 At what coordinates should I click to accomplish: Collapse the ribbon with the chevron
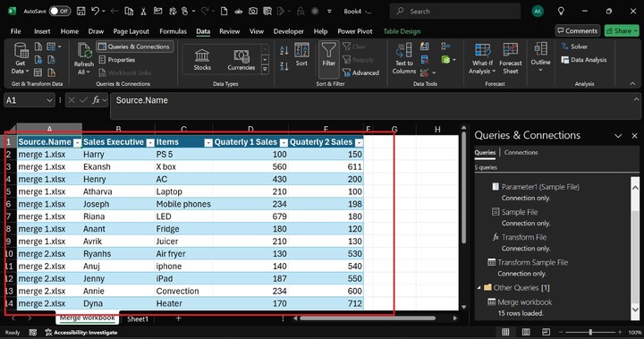(x=632, y=83)
